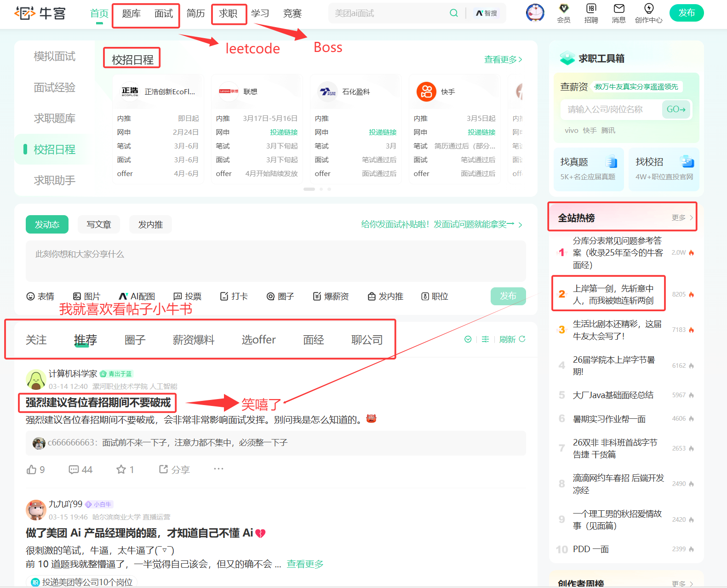Click the feed filter settings icon
Viewport: 727px width, 588px height.
[485, 339]
